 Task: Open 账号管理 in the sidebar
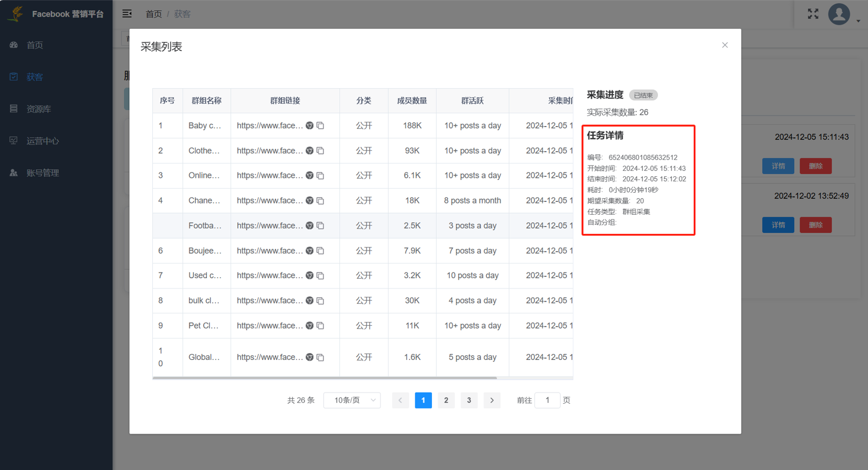[56, 173]
